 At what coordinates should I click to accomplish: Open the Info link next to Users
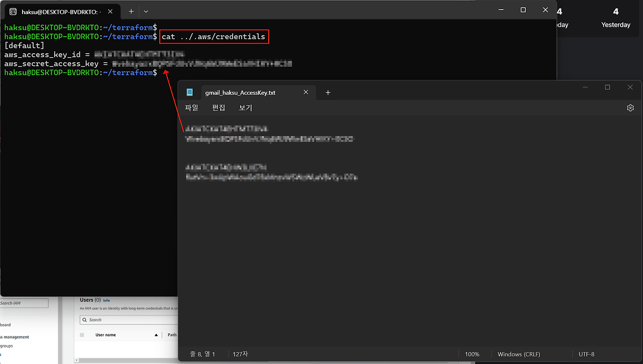106,300
